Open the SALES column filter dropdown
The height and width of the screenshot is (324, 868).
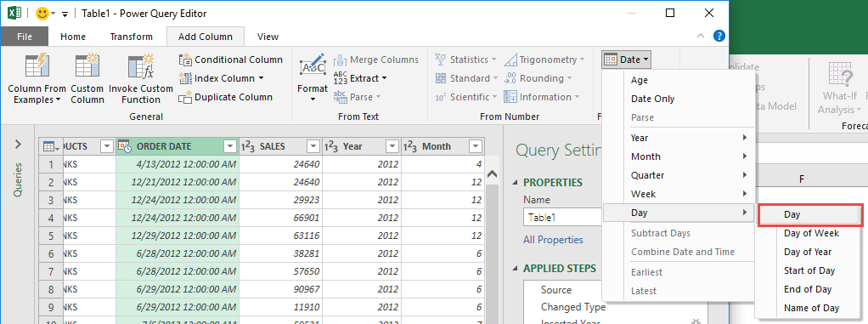pyautogui.click(x=313, y=147)
